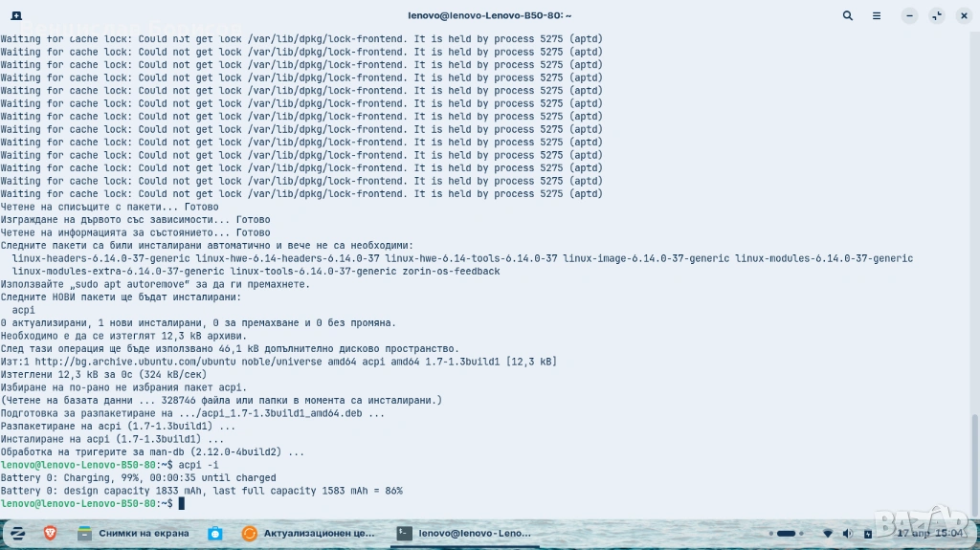This screenshot has height=550, width=980.
Task: Open the Zorin start menu
Action: [x=17, y=533]
